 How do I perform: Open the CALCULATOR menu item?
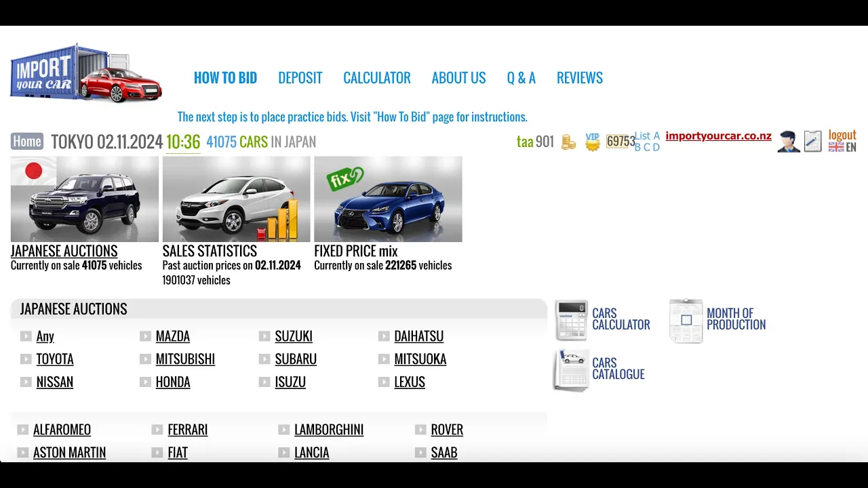tap(377, 78)
